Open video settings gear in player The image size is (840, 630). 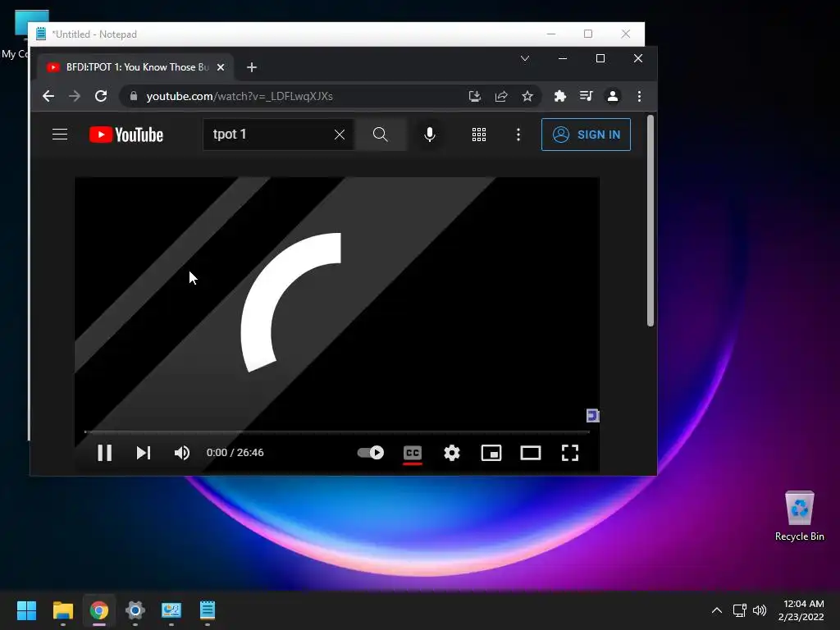click(452, 453)
